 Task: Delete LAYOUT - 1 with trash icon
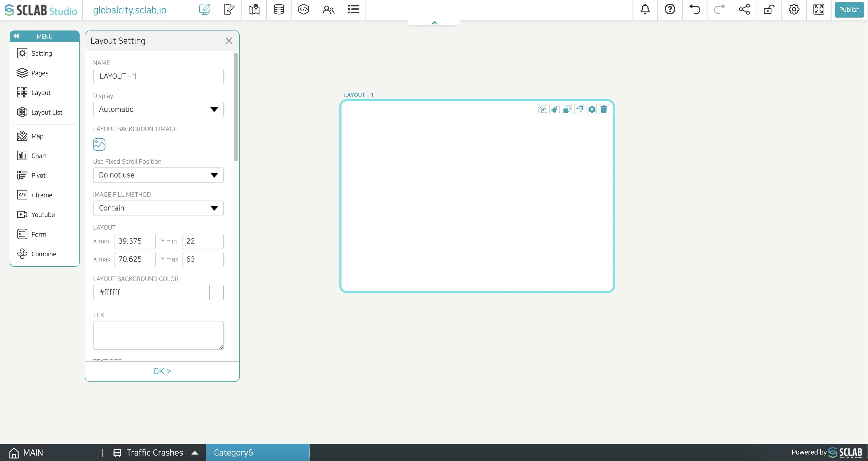(604, 110)
